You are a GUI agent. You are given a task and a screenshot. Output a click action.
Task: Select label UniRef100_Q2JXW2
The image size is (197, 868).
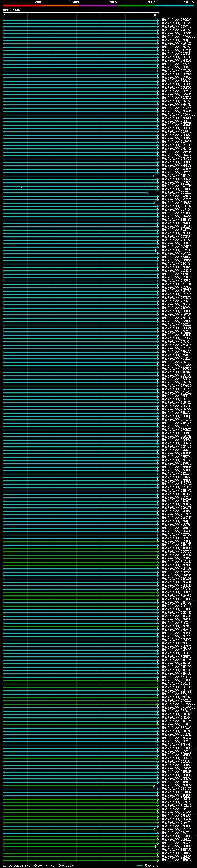tap(177, 206)
